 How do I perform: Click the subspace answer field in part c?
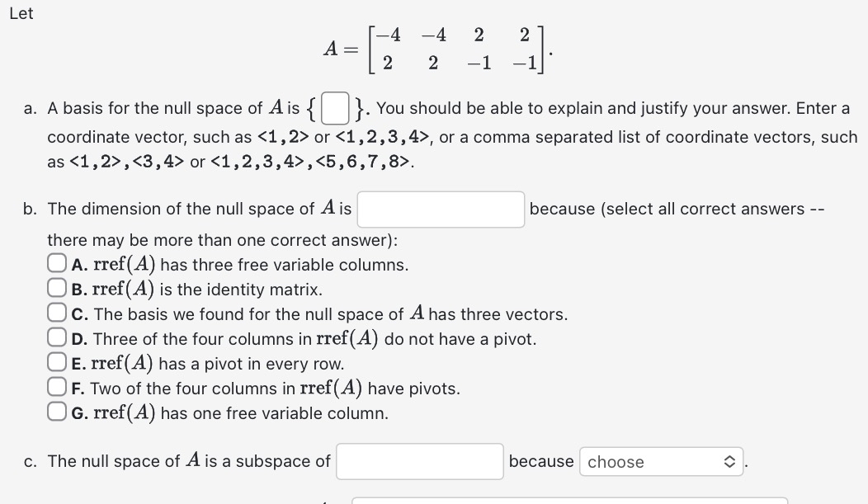tap(419, 461)
